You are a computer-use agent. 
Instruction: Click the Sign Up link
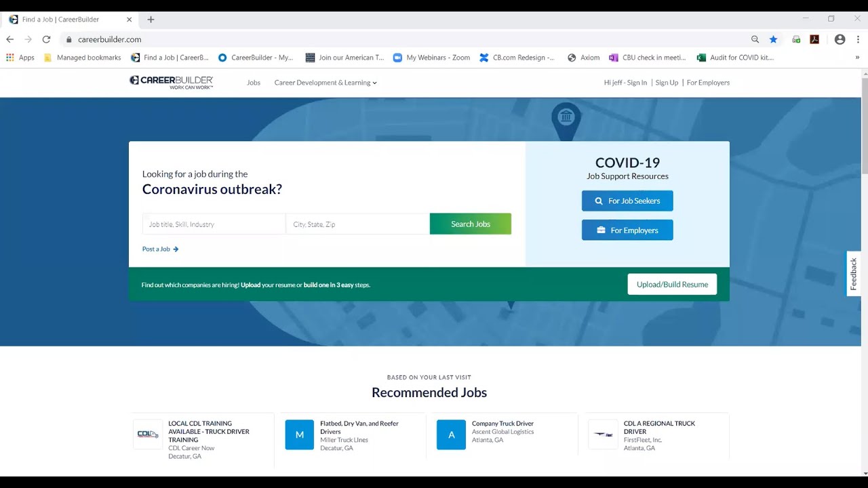667,83
